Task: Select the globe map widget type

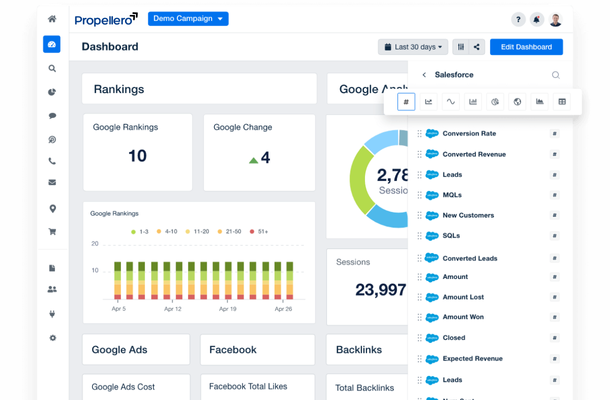Action: pyautogui.click(x=517, y=102)
